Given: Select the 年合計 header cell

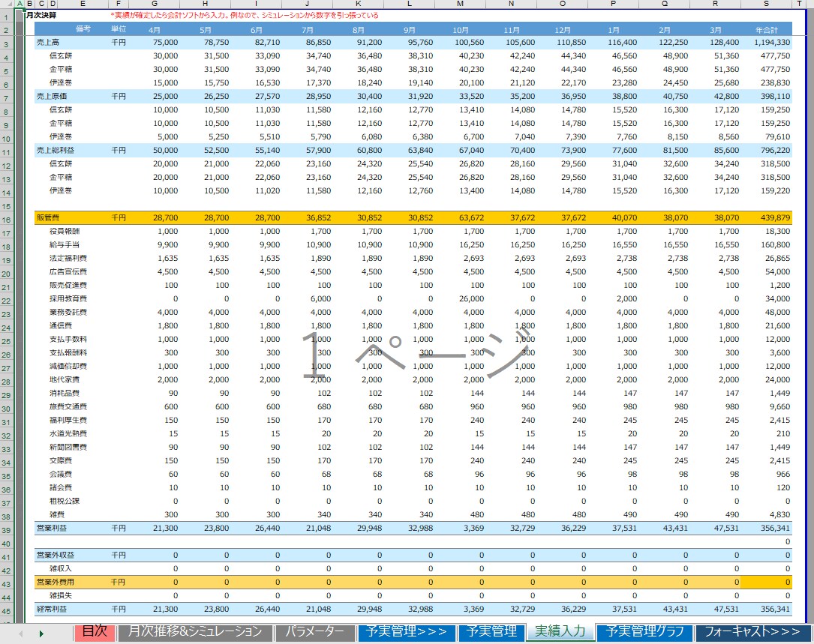Looking at the screenshot, I should coord(766,29).
